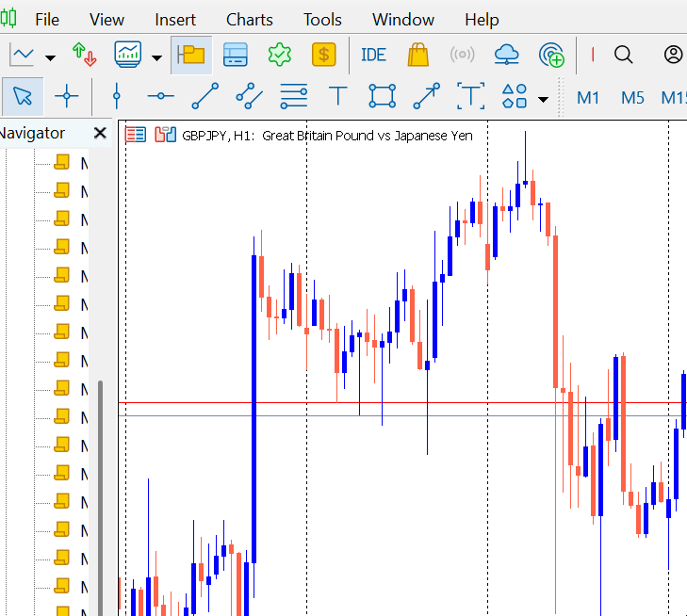
Task: Select the rectangle shape drawing tool
Action: [382, 96]
